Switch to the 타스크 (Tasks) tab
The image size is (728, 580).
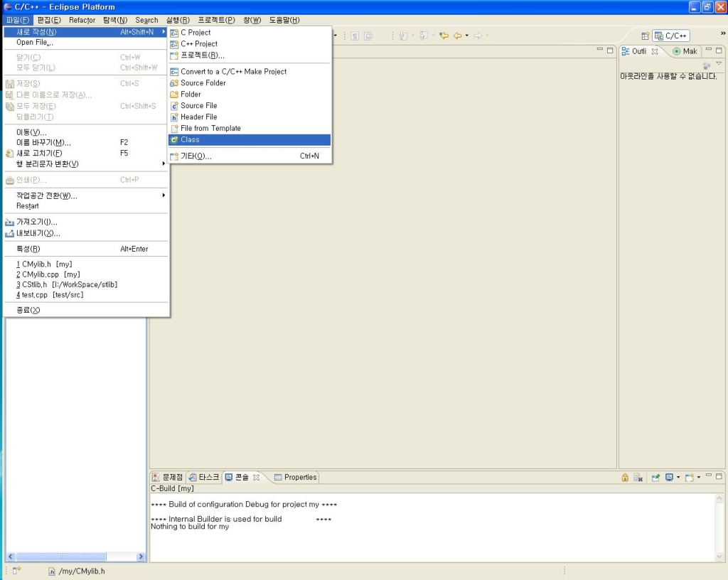coord(204,477)
